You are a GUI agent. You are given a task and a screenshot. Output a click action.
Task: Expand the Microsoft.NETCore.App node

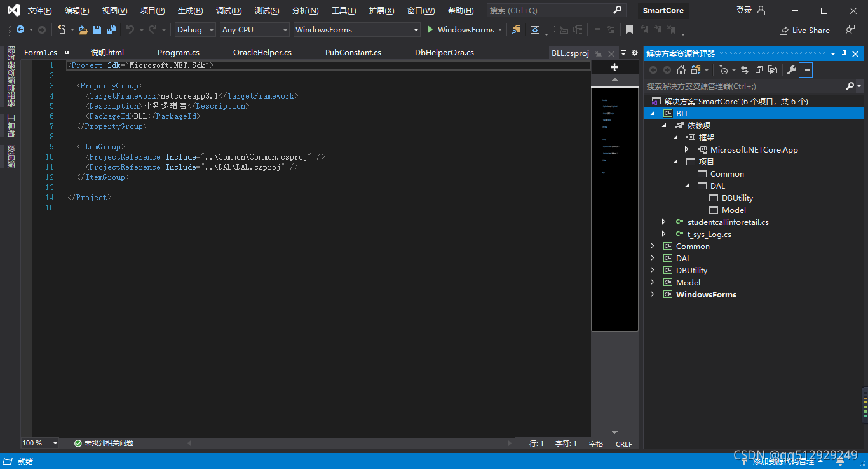coord(687,149)
